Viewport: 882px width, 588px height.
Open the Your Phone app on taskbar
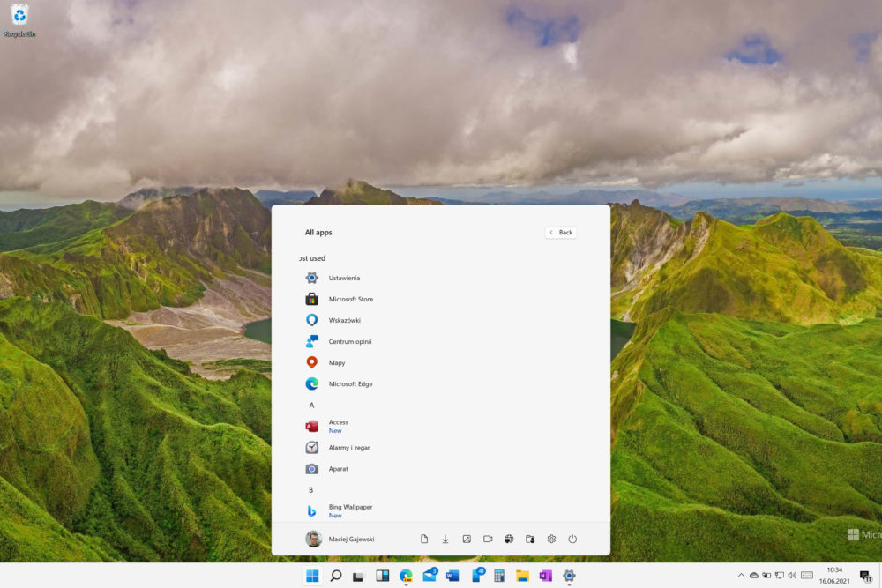click(477, 576)
